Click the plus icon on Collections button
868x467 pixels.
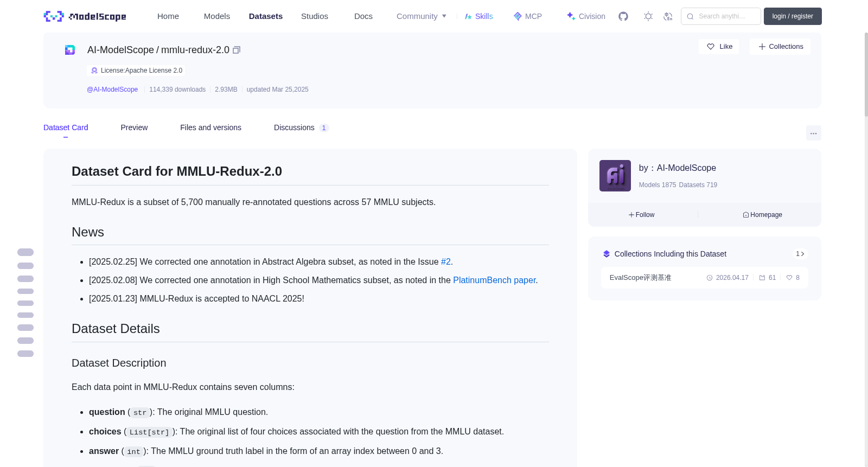(x=762, y=47)
